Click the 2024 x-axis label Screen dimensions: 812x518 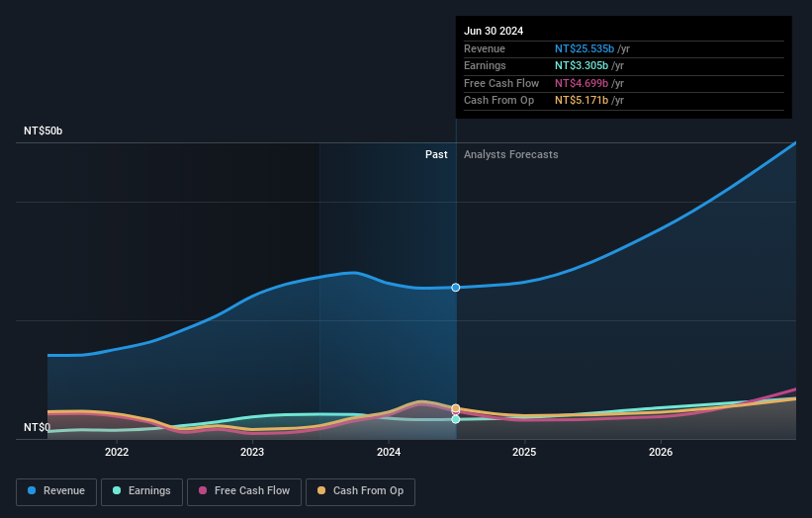(389, 452)
